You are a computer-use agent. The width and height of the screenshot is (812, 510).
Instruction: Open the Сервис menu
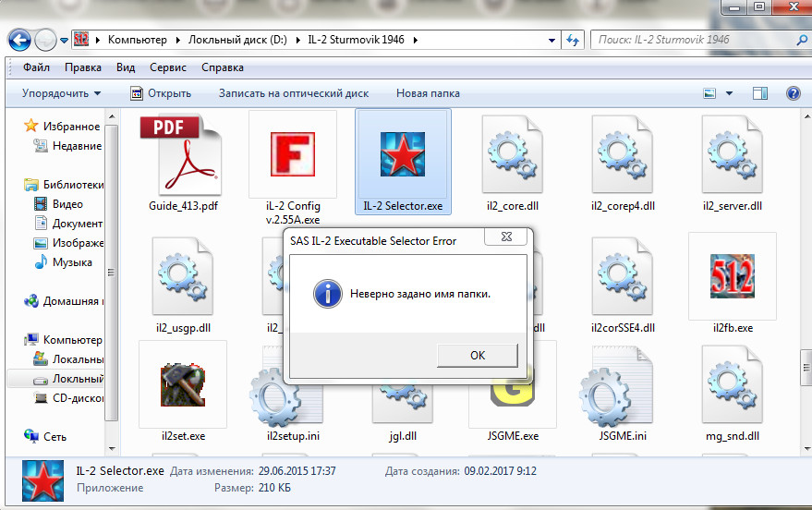pyautogui.click(x=168, y=67)
